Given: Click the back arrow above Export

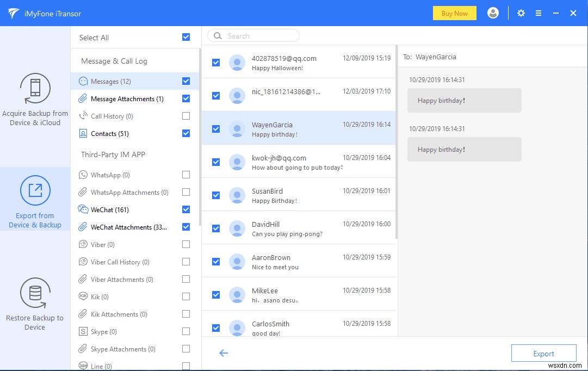Looking at the screenshot, I should [223, 353].
